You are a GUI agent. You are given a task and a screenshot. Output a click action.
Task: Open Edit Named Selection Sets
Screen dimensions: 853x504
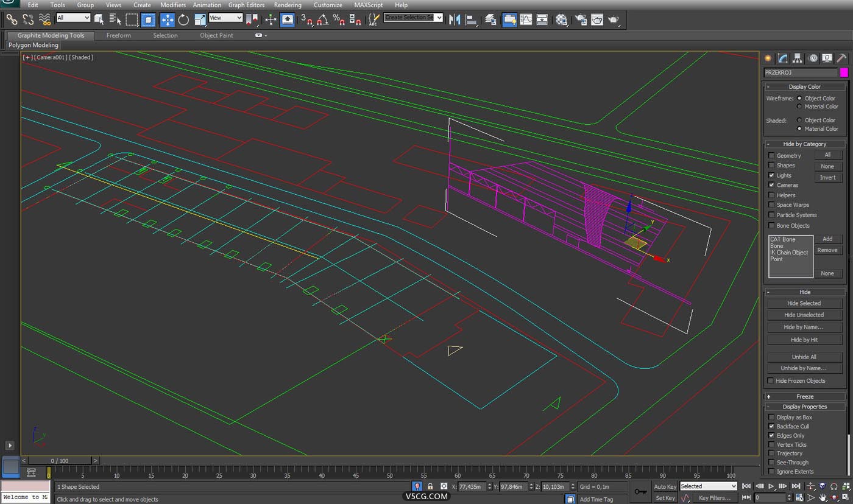[373, 19]
